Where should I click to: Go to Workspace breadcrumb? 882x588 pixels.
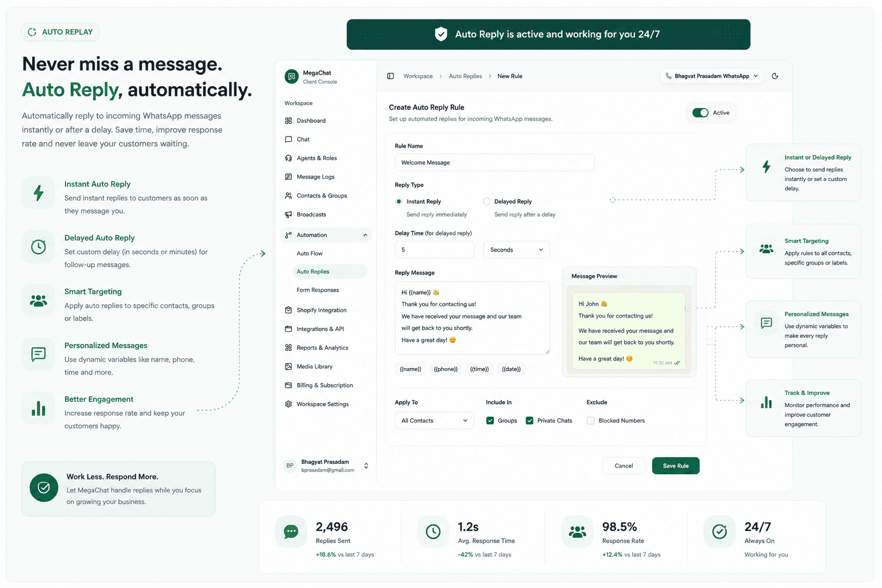418,76
